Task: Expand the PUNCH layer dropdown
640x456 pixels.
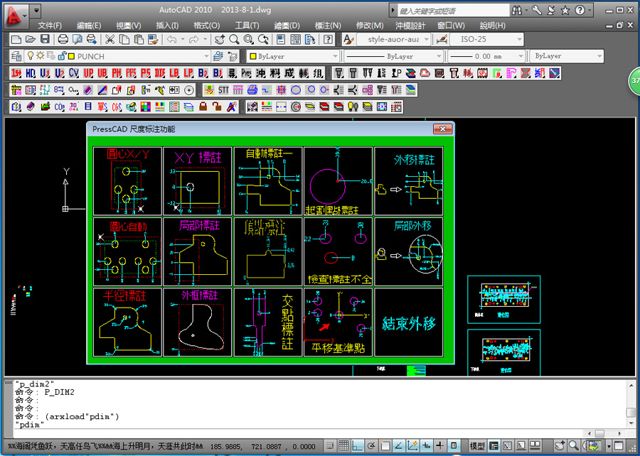Action: click(x=207, y=56)
